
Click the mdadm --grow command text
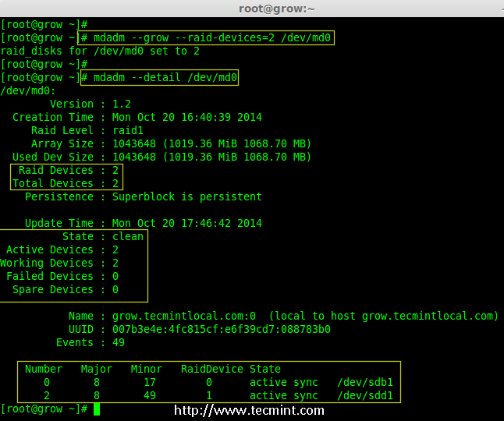point(211,37)
